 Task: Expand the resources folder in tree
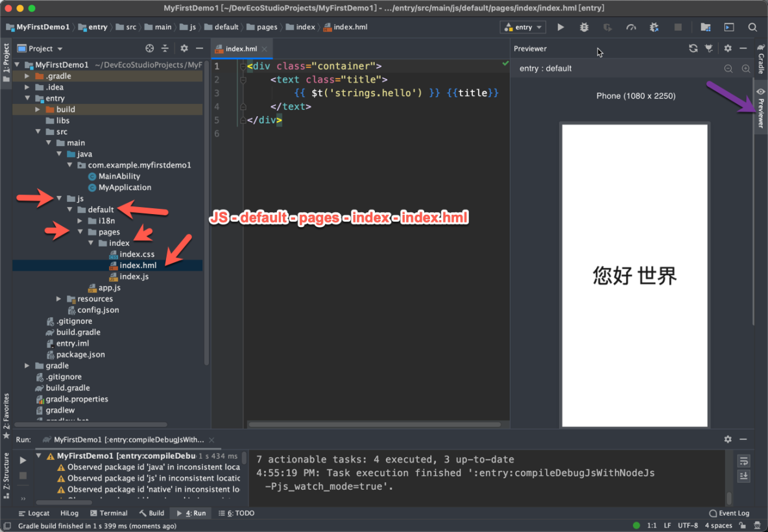point(59,299)
